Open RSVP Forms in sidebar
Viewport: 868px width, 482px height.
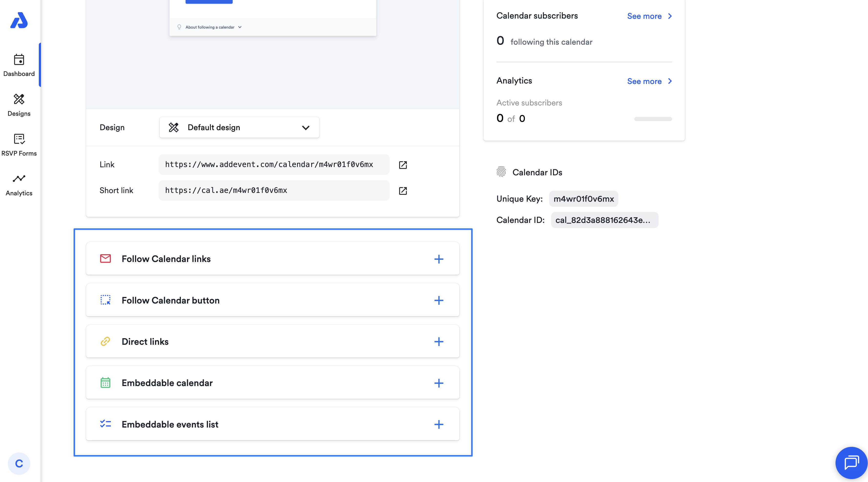coord(19,145)
